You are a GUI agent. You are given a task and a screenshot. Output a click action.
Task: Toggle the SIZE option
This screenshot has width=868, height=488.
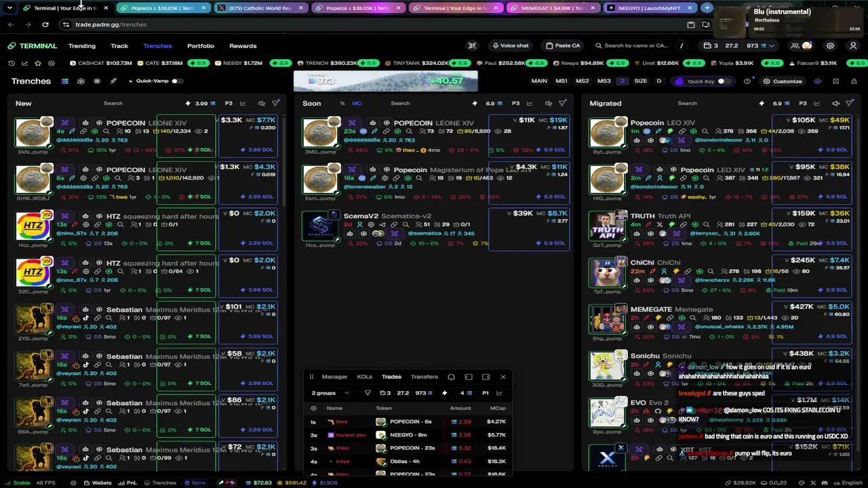tap(641, 81)
